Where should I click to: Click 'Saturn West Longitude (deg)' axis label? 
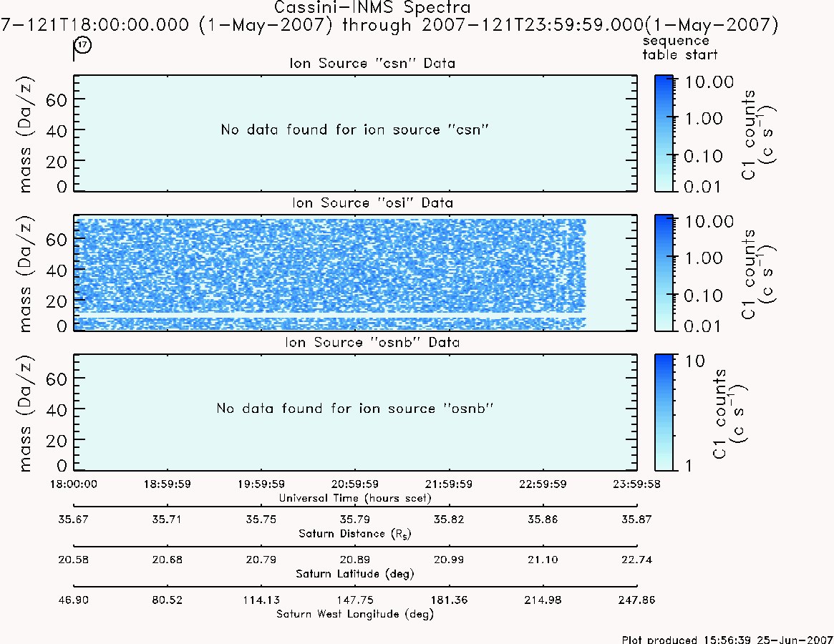[x=355, y=614]
